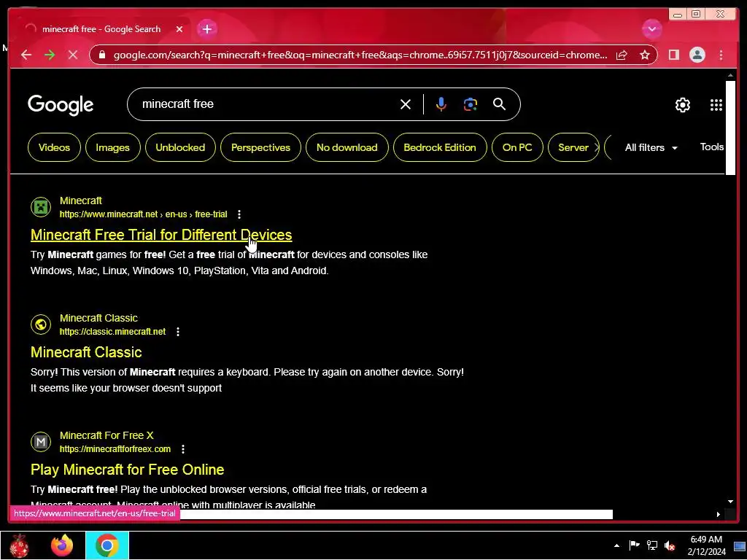Open Google quick settings gear
This screenshot has width=747, height=560.
(682, 105)
